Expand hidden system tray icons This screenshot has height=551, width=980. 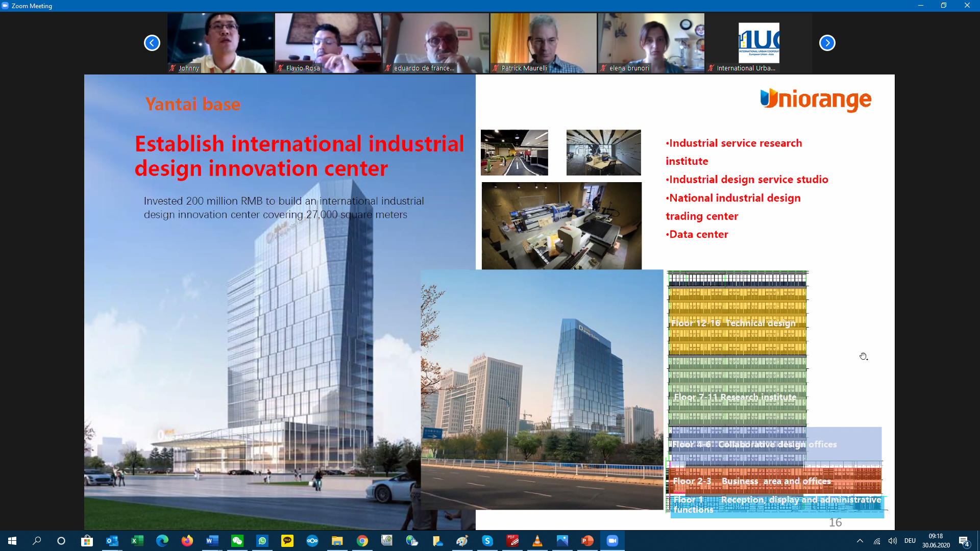click(x=860, y=541)
